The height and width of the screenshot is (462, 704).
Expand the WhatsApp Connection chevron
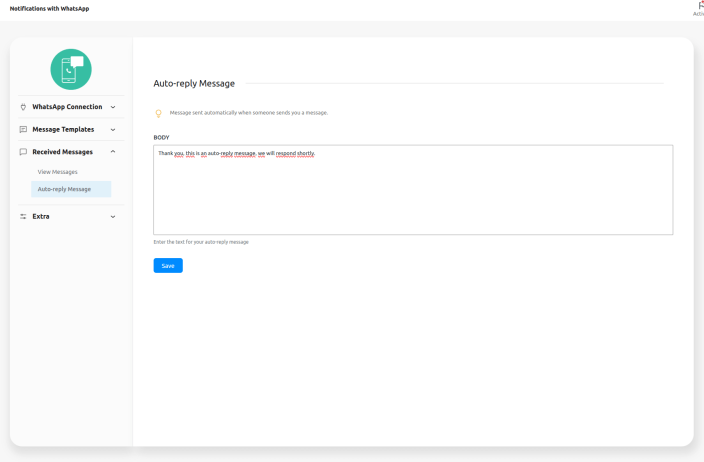(x=113, y=107)
